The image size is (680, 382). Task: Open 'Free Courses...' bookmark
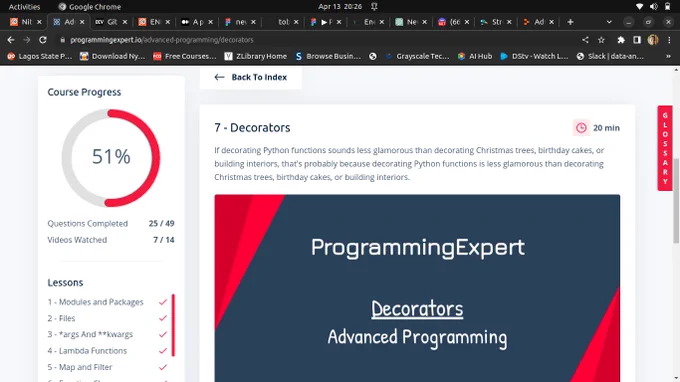coord(185,56)
